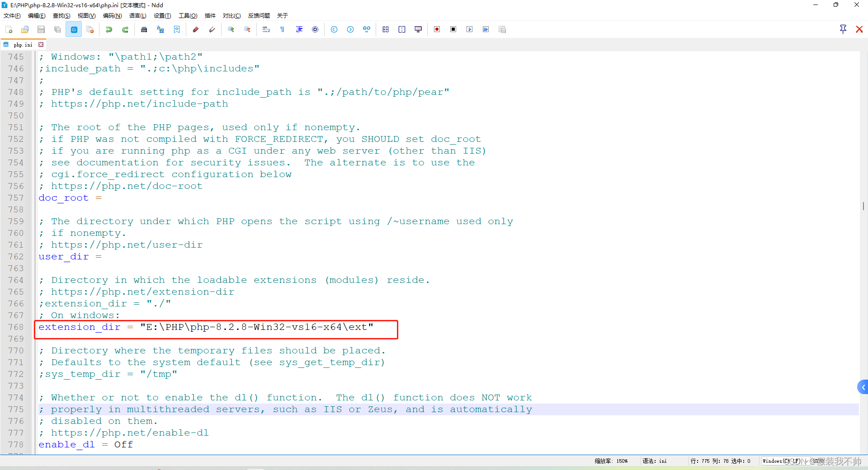Viewport: 868px width, 470px height.
Task: Click the row/column position status entry
Action: (721, 461)
